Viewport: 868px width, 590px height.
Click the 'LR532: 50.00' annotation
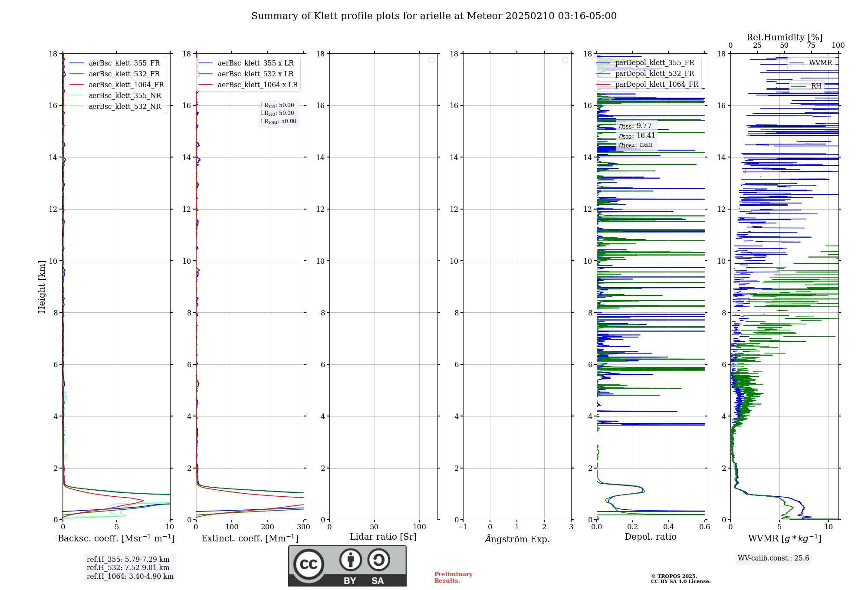click(x=277, y=113)
